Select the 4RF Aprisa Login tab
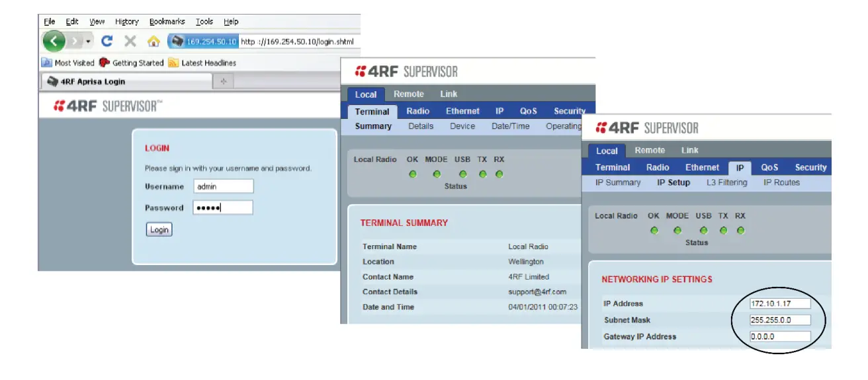Image resolution: width=868 pixels, height=380 pixels. point(127,82)
